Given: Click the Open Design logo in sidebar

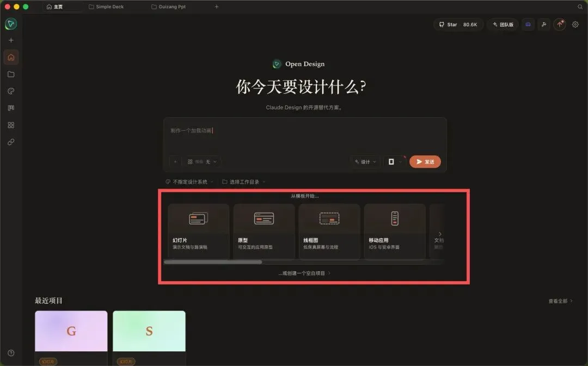Looking at the screenshot, I should click(11, 24).
